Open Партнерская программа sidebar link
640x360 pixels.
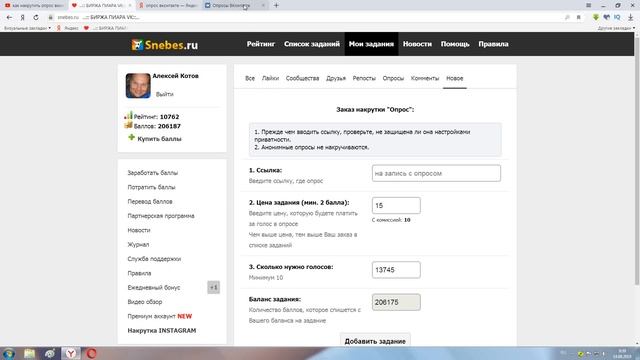[161, 216]
